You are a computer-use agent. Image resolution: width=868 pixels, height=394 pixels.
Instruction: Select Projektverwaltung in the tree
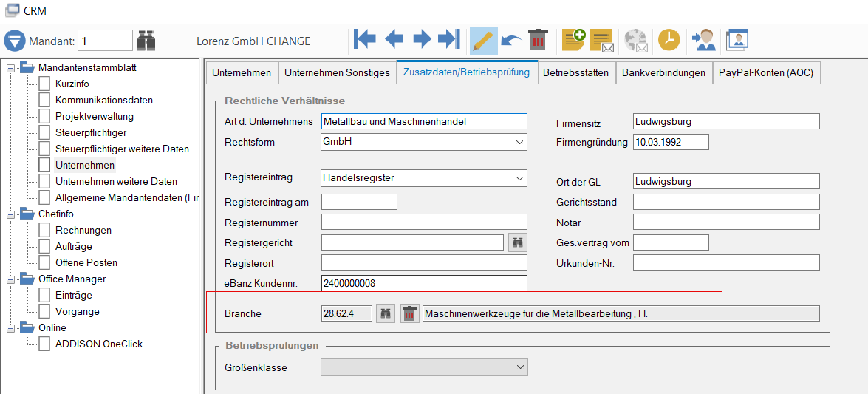point(94,116)
